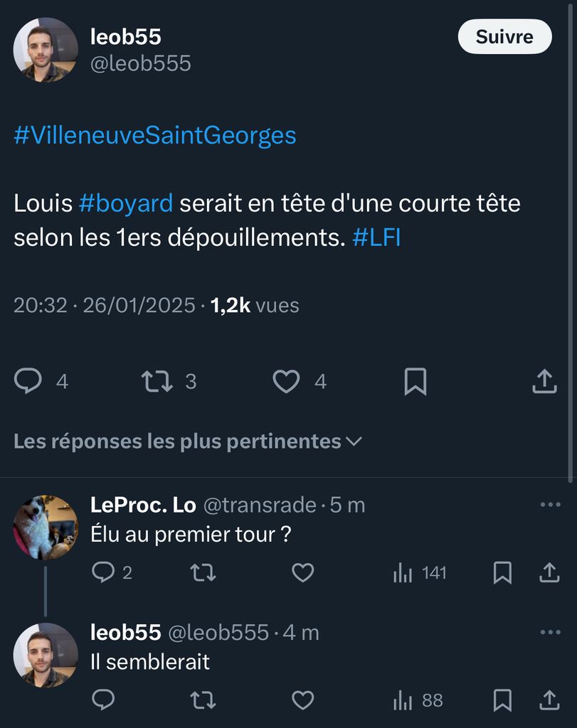Open more options on LeProc. Lo's reply
This screenshot has height=728, width=577.
[x=550, y=505]
